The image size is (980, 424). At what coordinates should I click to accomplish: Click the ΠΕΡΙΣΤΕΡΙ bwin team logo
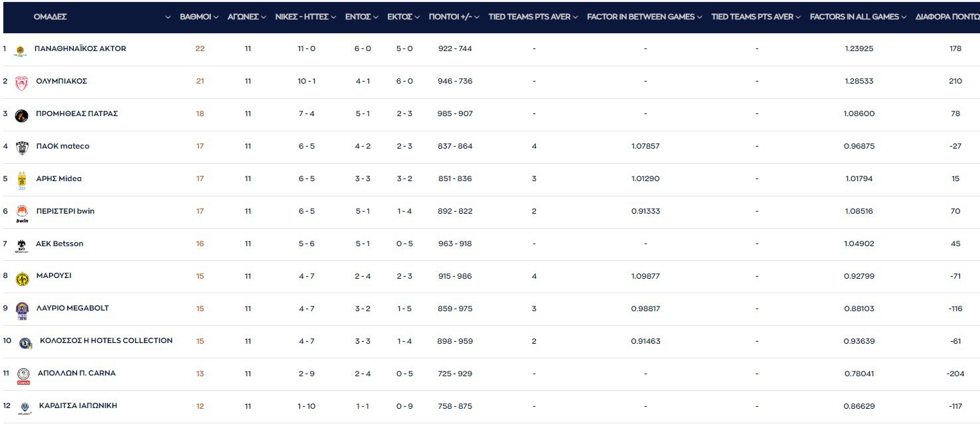[x=22, y=214]
